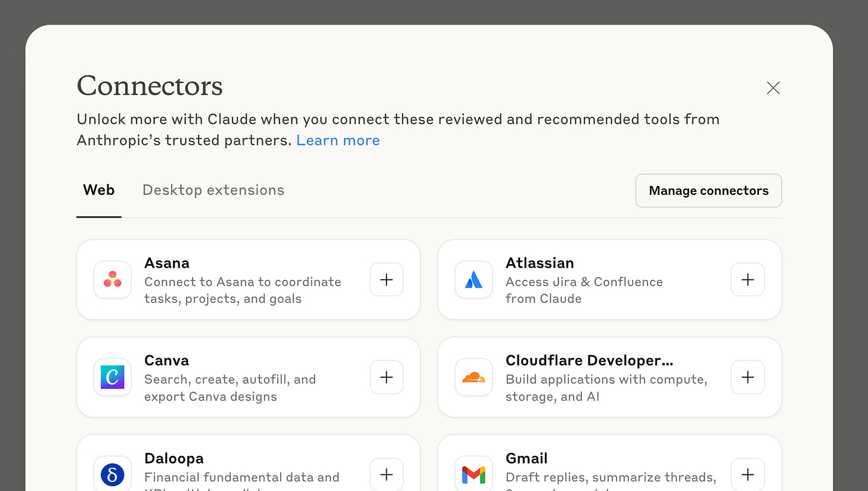Select the Asana card title
The height and width of the screenshot is (491, 868).
click(167, 263)
